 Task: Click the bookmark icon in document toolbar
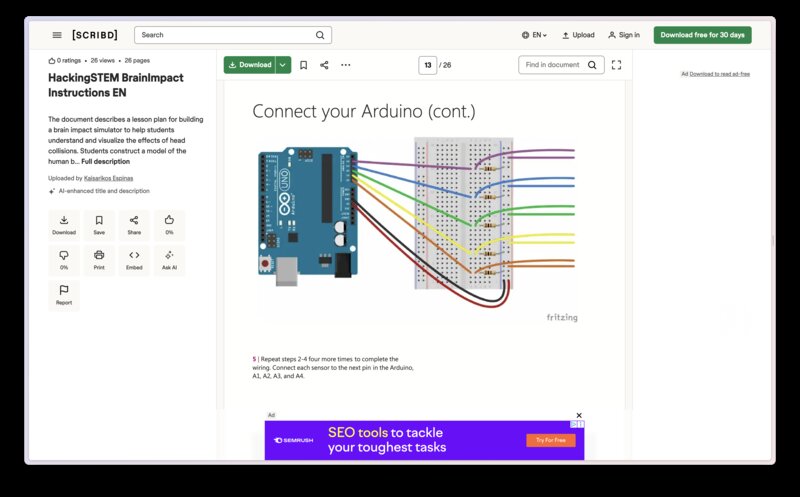(x=304, y=65)
